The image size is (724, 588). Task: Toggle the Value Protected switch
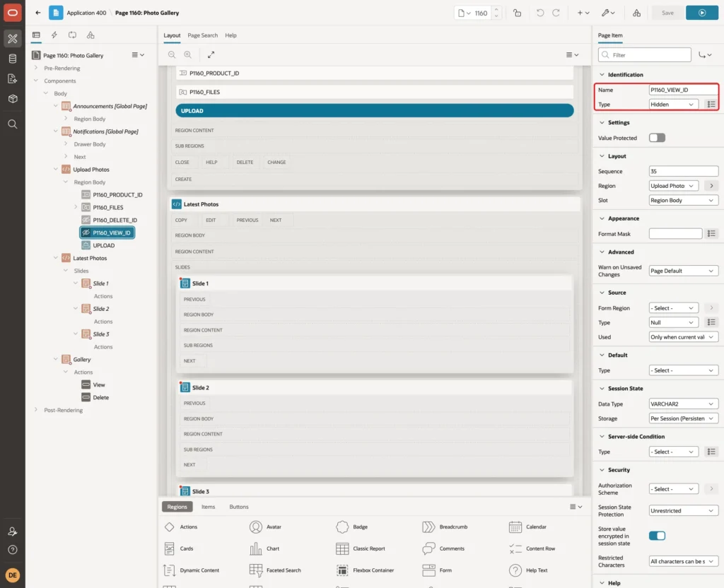click(x=657, y=138)
